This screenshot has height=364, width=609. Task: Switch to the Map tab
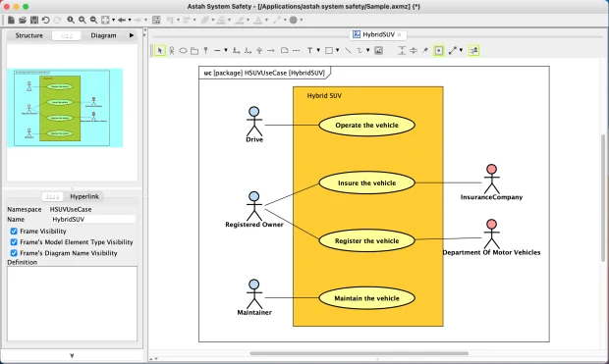pos(67,35)
